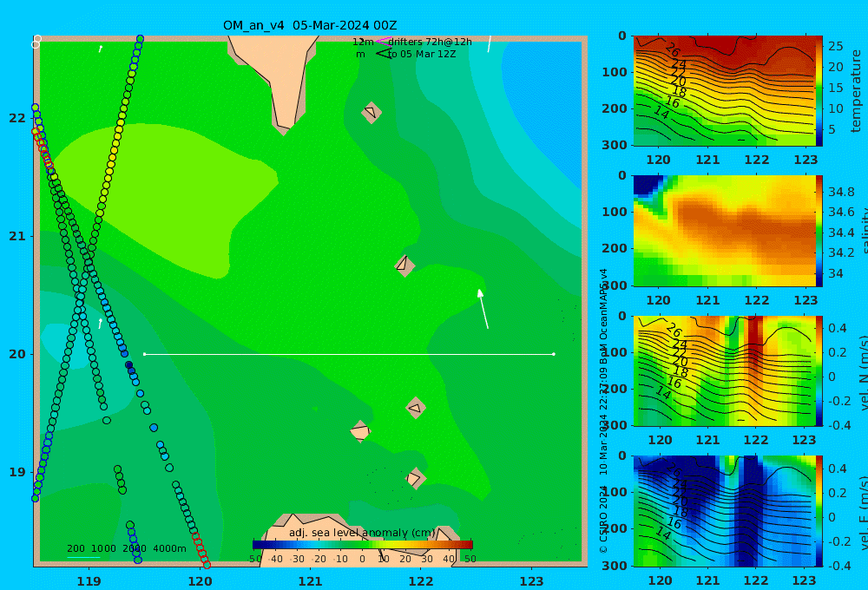Click the small island near 121.5E, 22N
868x590 pixels.
click(x=372, y=112)
